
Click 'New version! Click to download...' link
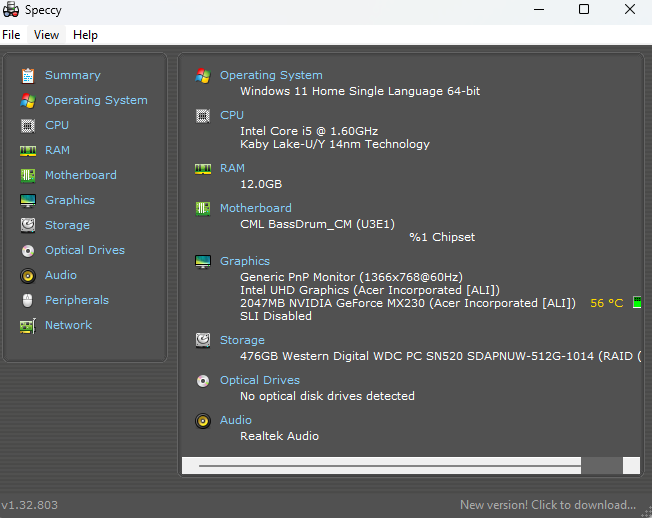pos(548,505)
